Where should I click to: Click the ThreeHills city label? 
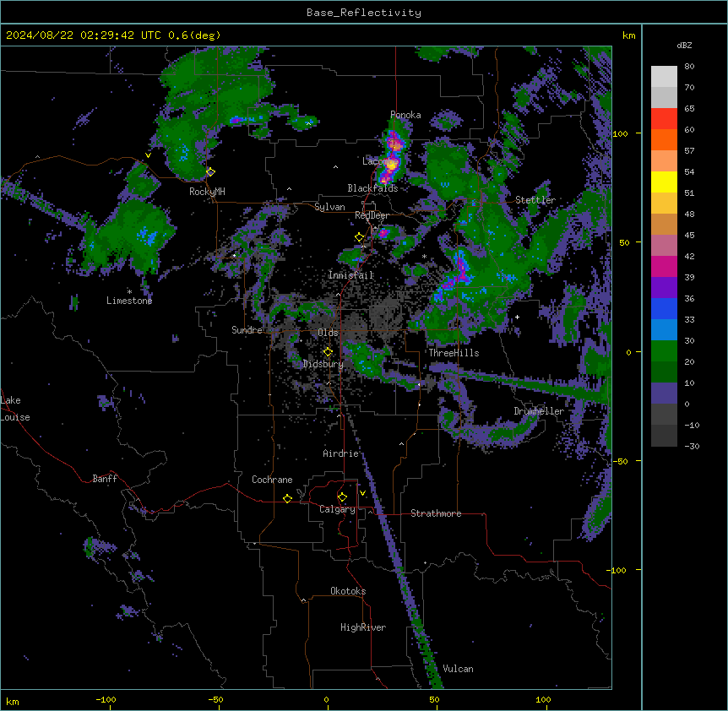tap(454, 353)
